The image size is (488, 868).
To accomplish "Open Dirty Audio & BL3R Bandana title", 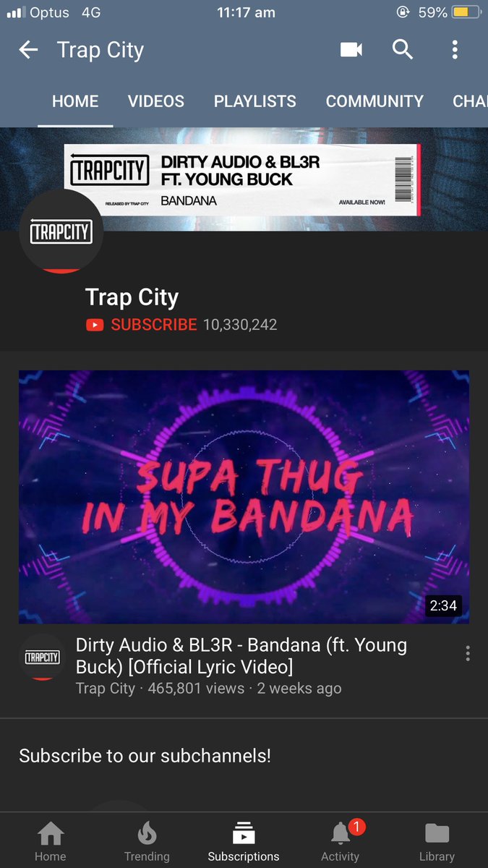I will [x=241, y=655].
